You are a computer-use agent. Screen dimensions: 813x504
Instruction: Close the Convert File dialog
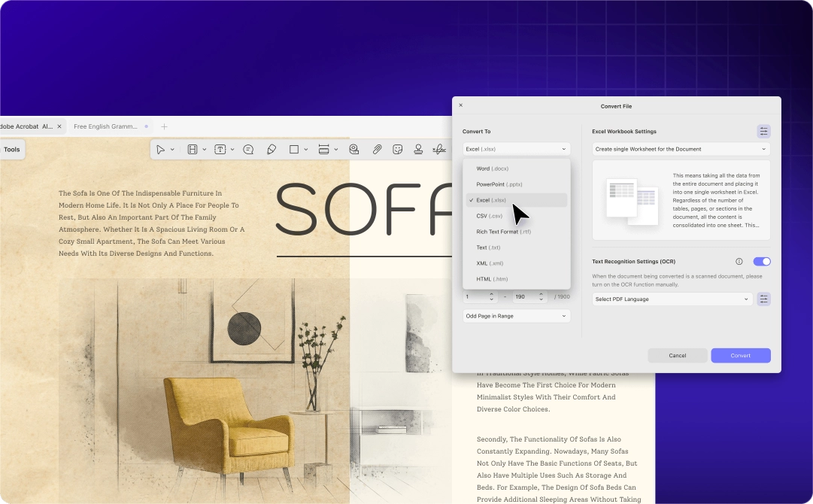point(460,105)
